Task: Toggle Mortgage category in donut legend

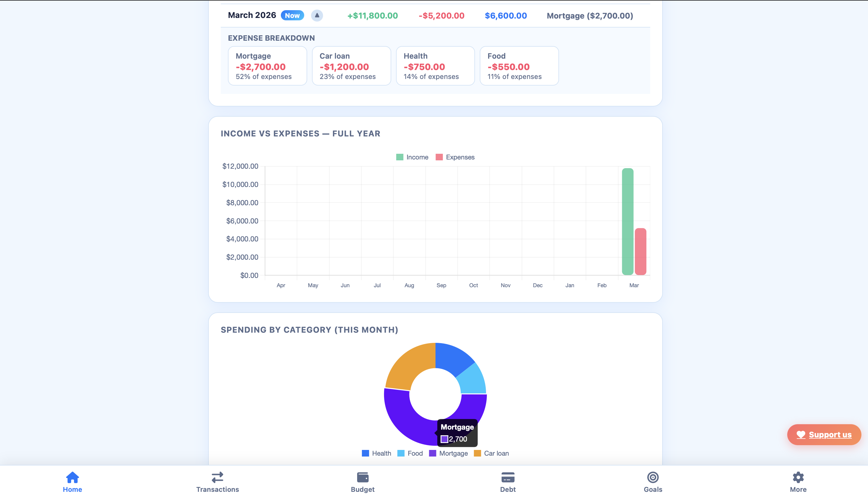Action: [x=448, y=454]
